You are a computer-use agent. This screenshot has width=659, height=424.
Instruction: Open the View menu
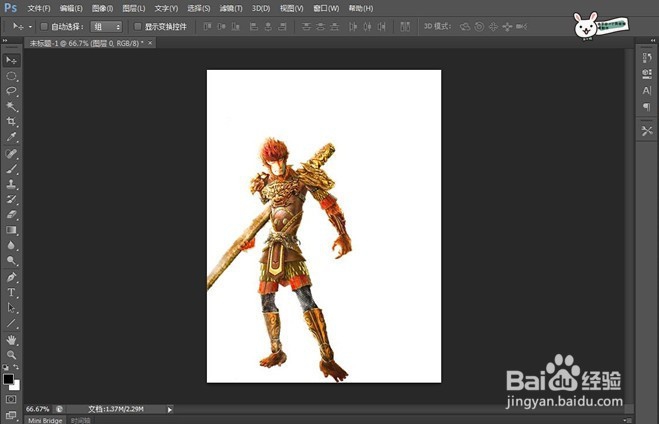pos(291,8)
